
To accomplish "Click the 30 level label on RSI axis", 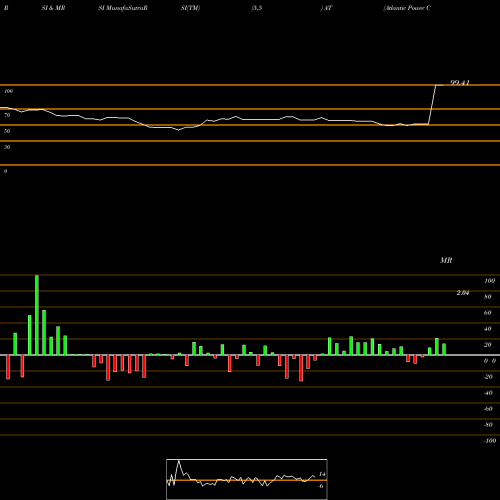I will [7, 147].
